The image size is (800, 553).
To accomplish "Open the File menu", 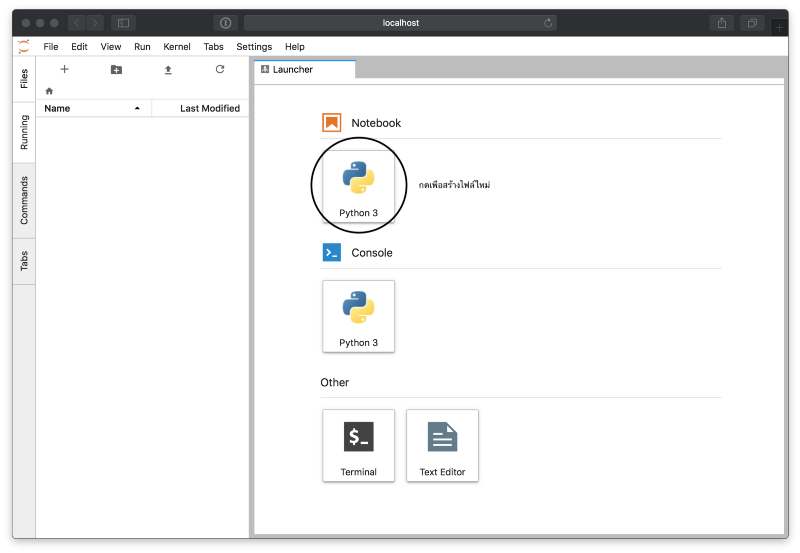I will coord(51,46).
